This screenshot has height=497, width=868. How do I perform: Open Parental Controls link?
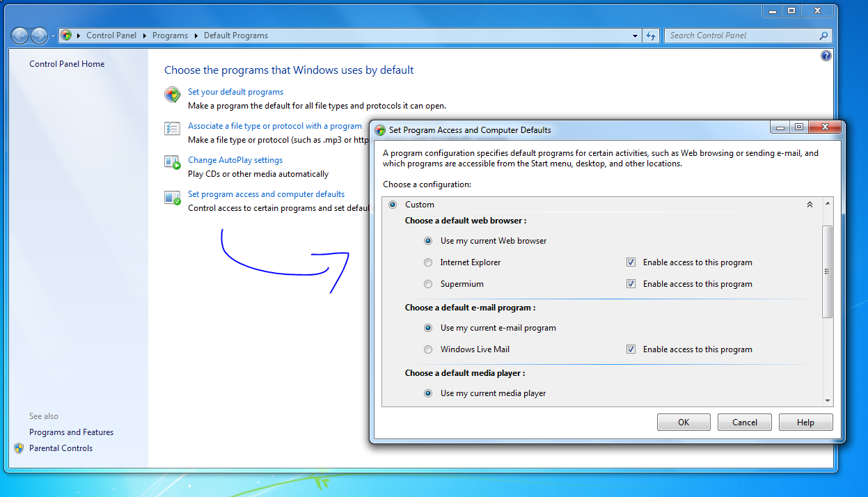(x=61, y=448)
